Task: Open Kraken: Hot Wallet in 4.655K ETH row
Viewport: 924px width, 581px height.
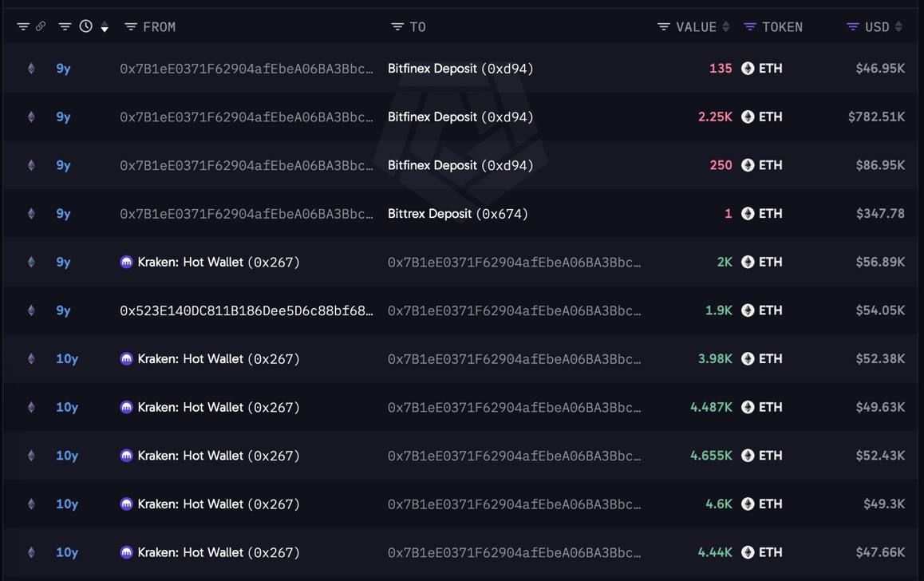Action: tap(219, 456)
